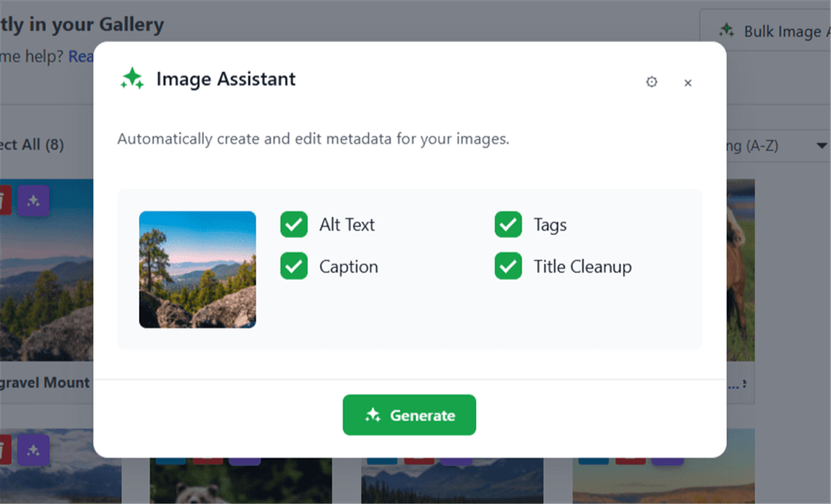Uncheck the Tags checkbox
The height and width of the screenshot is (504, 831).
tap(508, 225)
